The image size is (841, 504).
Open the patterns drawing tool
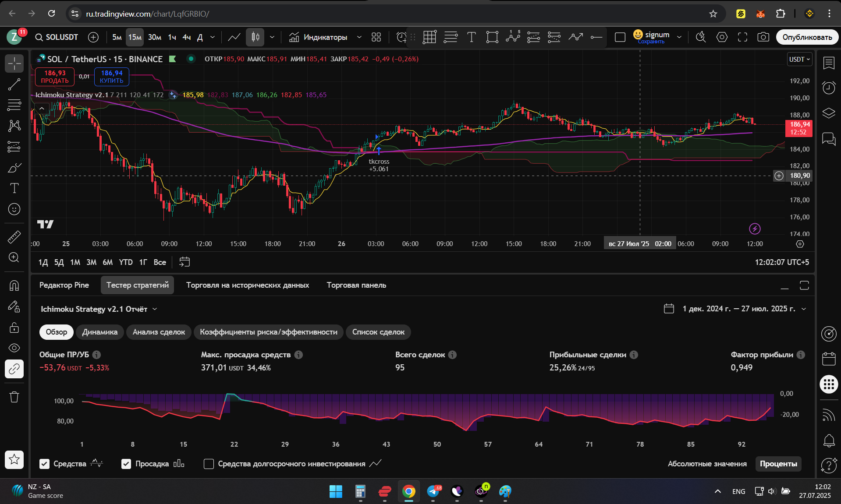[14, 126]
